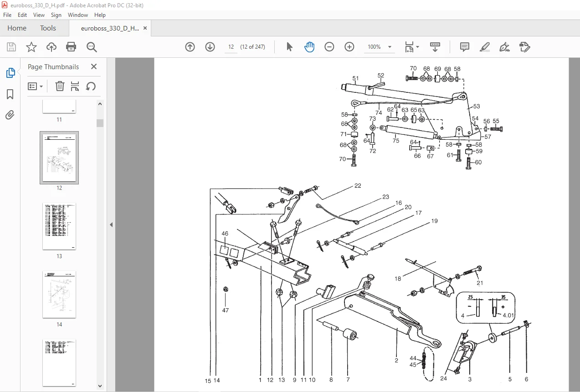Click the Save file icon
This screenshot has height=392, width=580.
tap(11, 47)
